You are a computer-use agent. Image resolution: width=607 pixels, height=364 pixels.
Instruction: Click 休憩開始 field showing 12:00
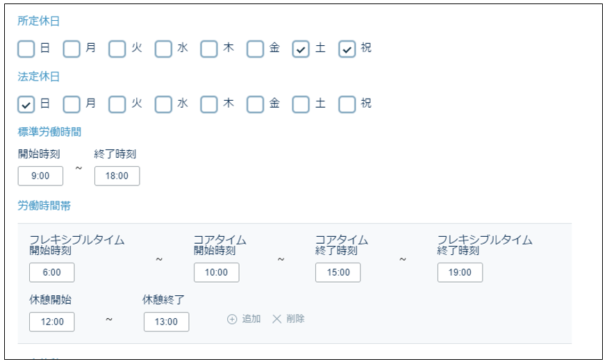point(52,322)
